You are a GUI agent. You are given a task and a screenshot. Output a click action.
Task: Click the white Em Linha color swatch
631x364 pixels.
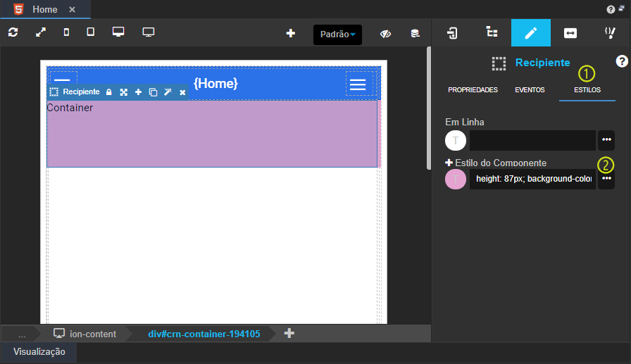point(456,140)
